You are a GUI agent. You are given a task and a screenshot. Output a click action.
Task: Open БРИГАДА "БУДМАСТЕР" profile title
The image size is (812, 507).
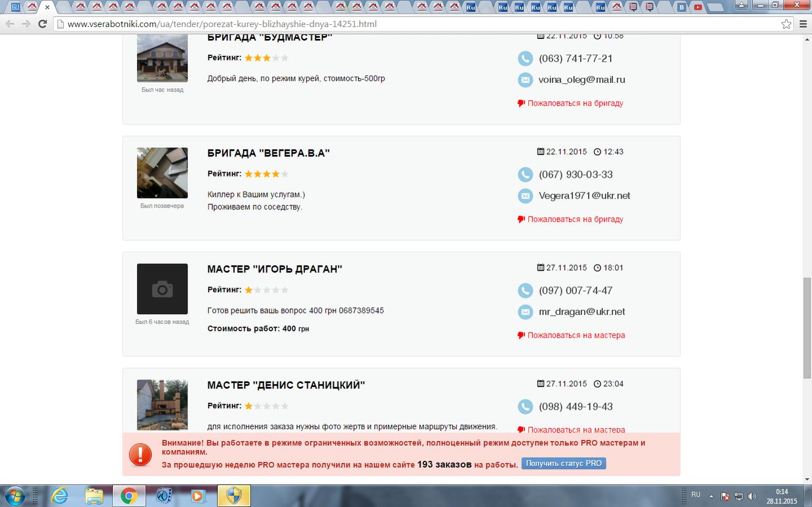coord(270,38)
